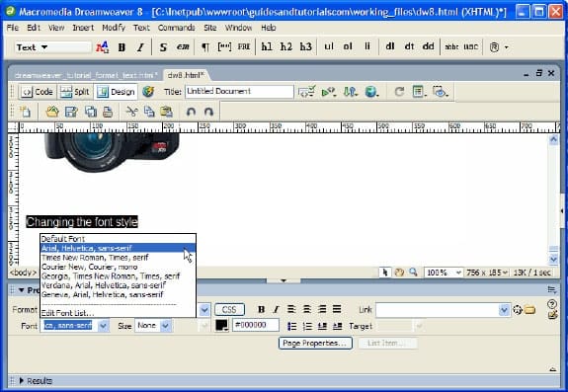Apply Heading 2 with h2 icon

pyautogui.click(x=286, y=46)
